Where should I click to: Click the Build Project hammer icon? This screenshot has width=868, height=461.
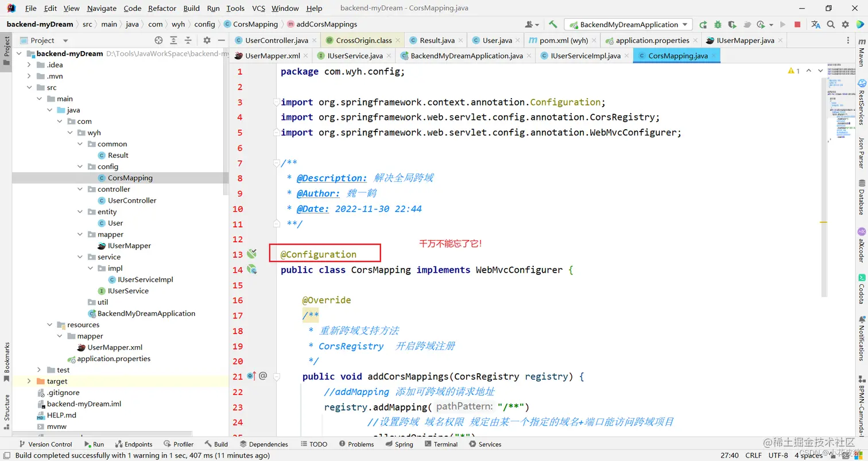tap(553, 24)
